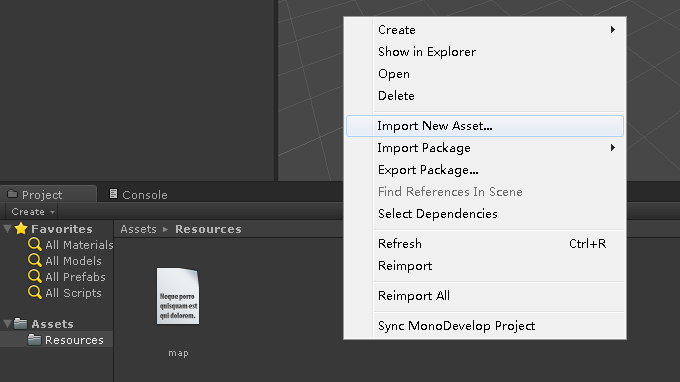Collapse the Favorites tree section

pyautogui.click(x=7, y=229)
